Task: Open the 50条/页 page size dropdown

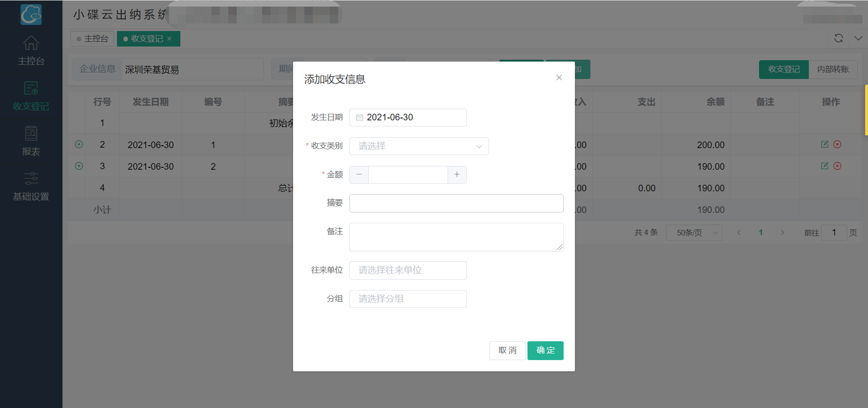Action: click(x=694, y=233)
